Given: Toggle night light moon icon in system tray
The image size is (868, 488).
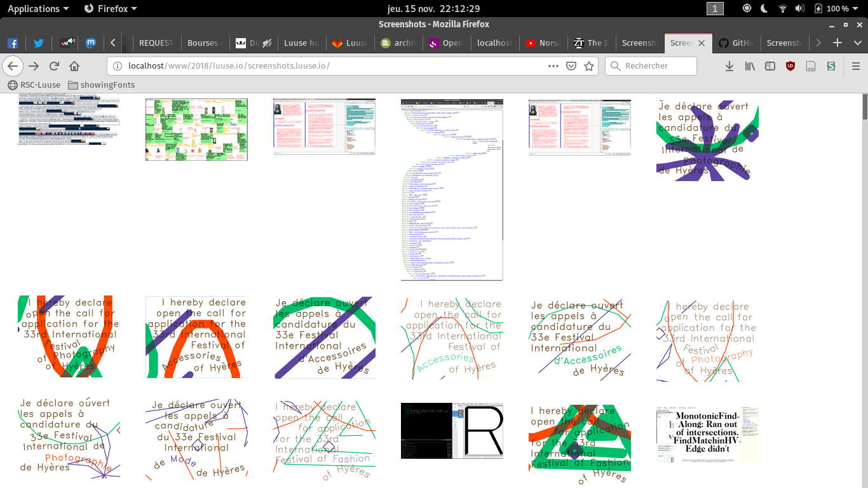Looking at the screenshot, I should pyautogui.click(x=764, y=8).
